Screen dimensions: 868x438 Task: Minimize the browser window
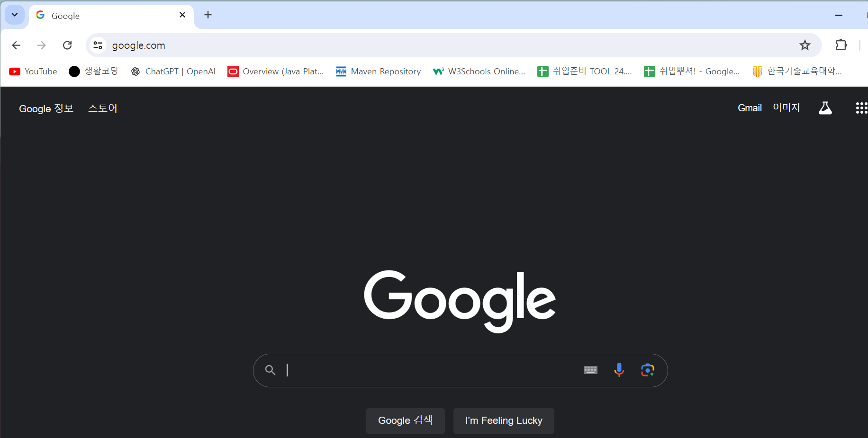pyautogui.click(x=839, y=15)
